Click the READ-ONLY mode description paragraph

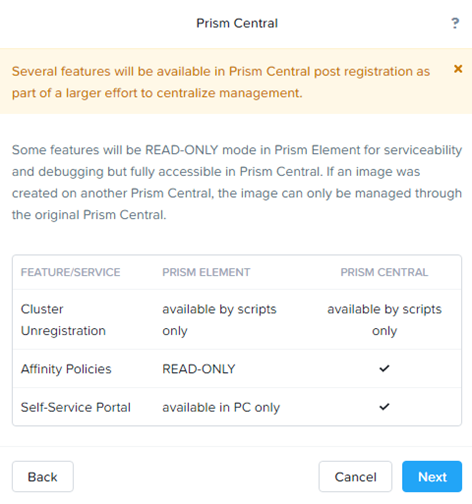[237, 182]
